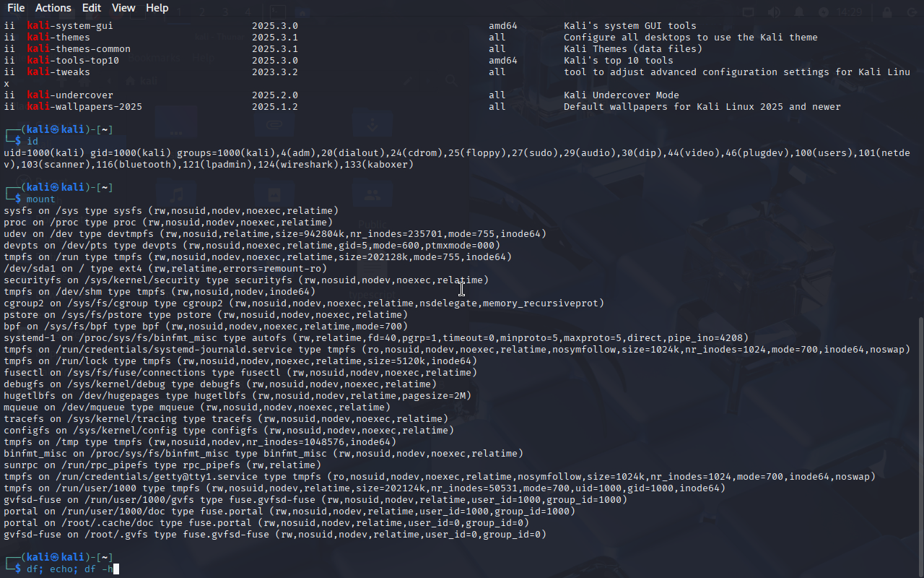This screenshot has width=924, height=578.
Task: Click version '2025.1.2' of kali-wallpapers-2025
Action: 275,107
